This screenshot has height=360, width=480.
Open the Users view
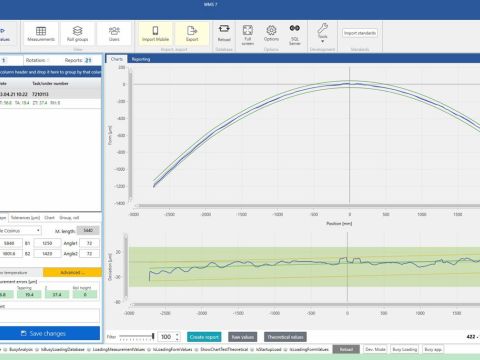tap(114, 34)
